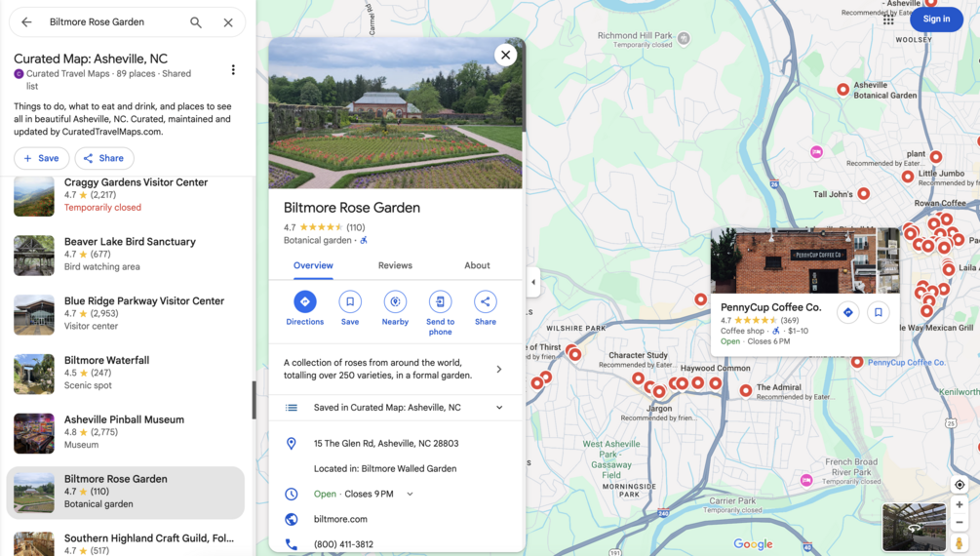The width and height of the screenshot is (980, 556).
Task: Click directions icon on PennyCup Coffee card
Action: 848,312
